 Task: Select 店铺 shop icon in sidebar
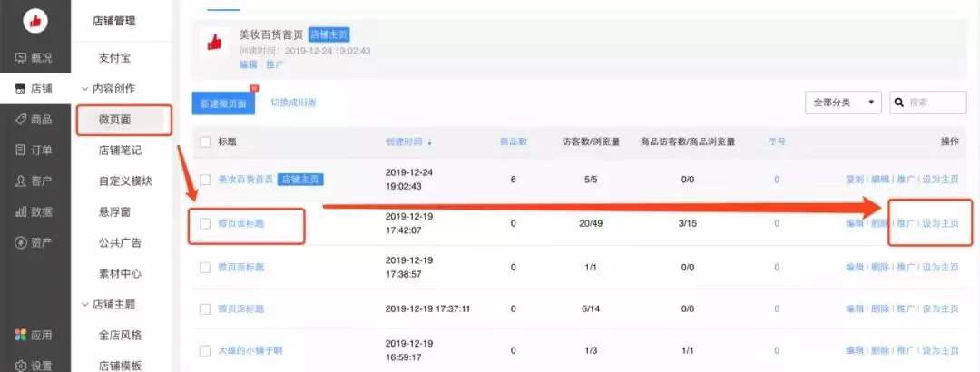point(20,89)
